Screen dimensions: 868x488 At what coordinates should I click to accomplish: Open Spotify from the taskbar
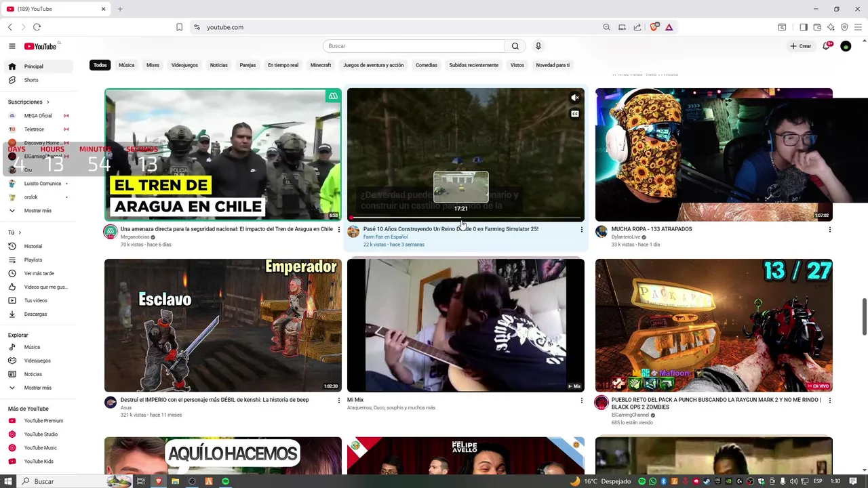pos(226,481)
